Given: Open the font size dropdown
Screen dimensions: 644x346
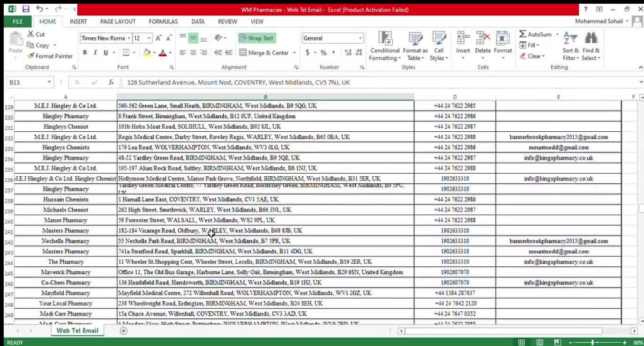Looking at the screenshot, I should click(149, 38).
